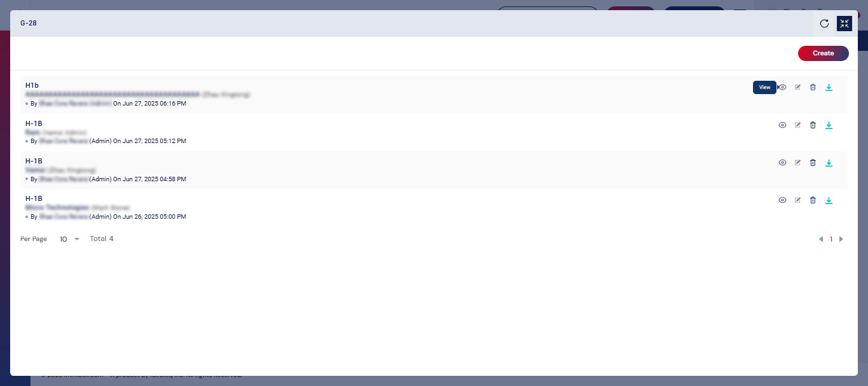
Task: Edit the H-1B record from 04:58 PM
Action: tap(797, 163)
